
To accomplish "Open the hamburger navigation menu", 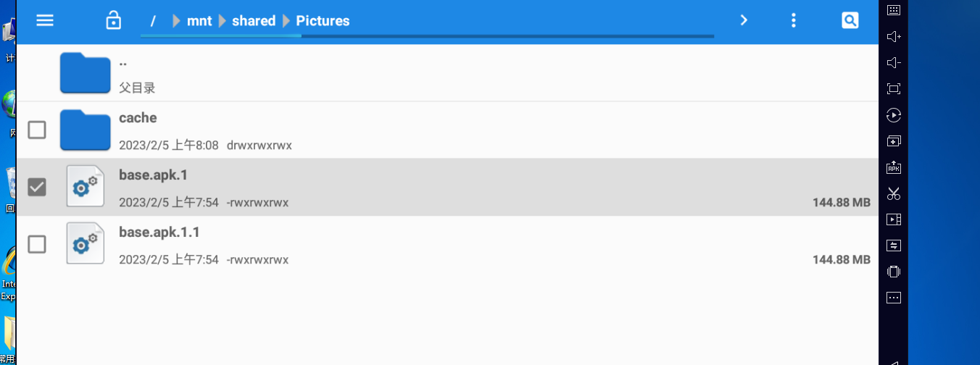I will [45, 20].
